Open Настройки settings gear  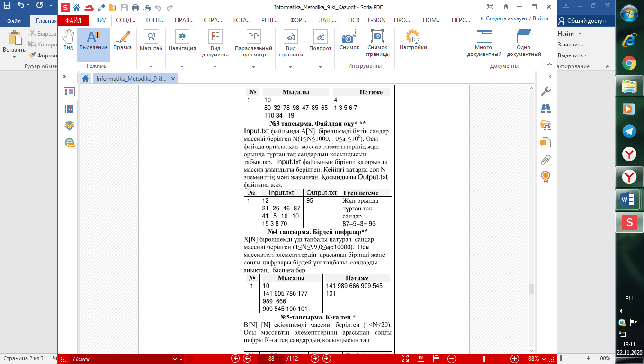click(413, 40)
